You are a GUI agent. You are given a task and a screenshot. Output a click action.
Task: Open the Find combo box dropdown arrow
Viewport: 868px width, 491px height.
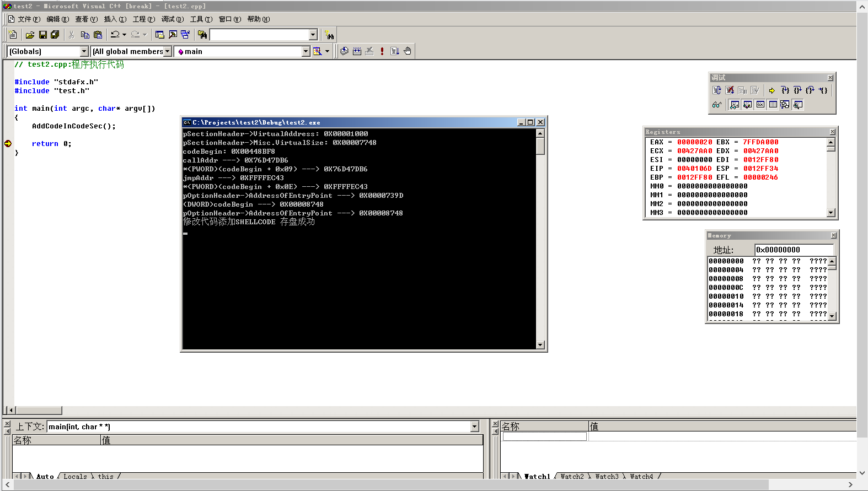point(313,35)
